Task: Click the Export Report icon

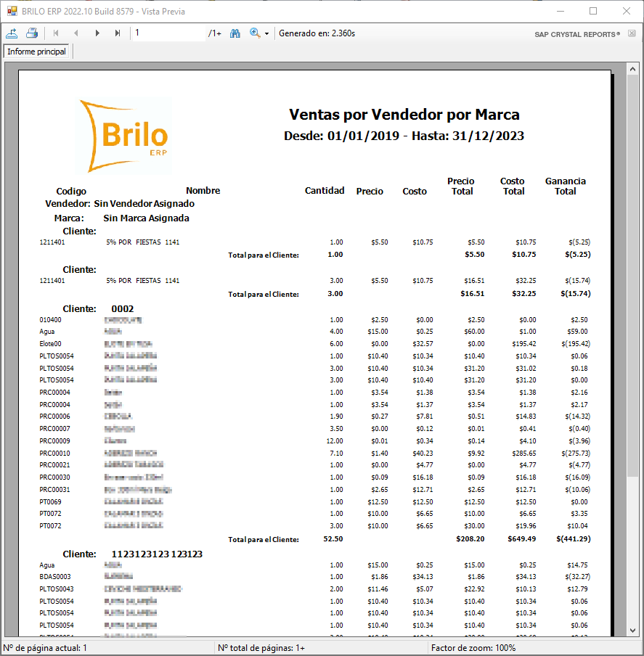Action: [12, 33]
